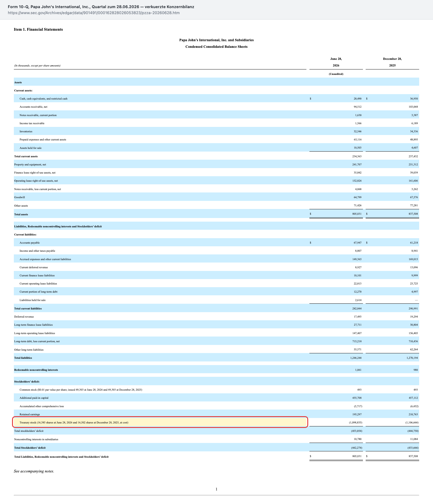Screen dimensions: 433x504
Task: Click 'Long-term debt, less current portion, net' label
Action: pos(37,341)
